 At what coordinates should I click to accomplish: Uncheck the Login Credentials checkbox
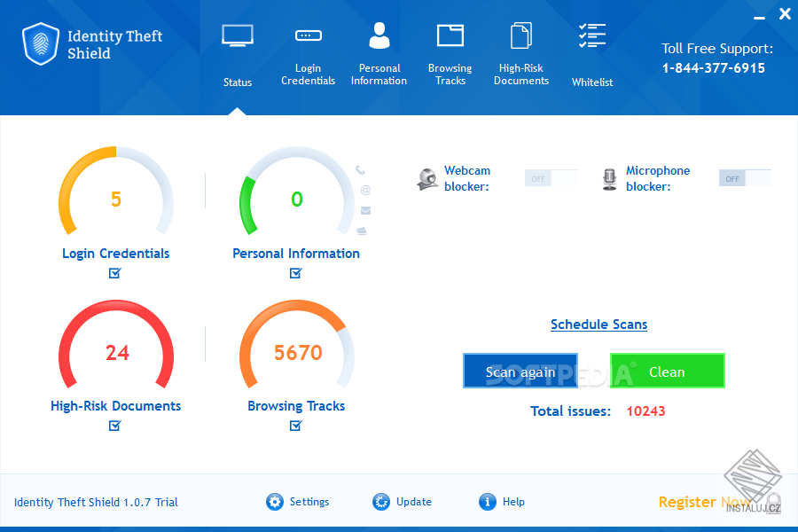(x=115, y=273)
